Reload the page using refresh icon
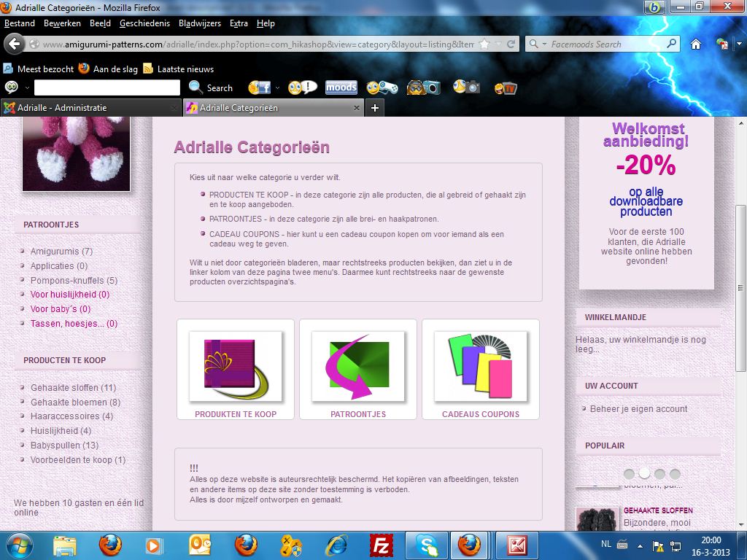747x560 pixels. point(511,44)
